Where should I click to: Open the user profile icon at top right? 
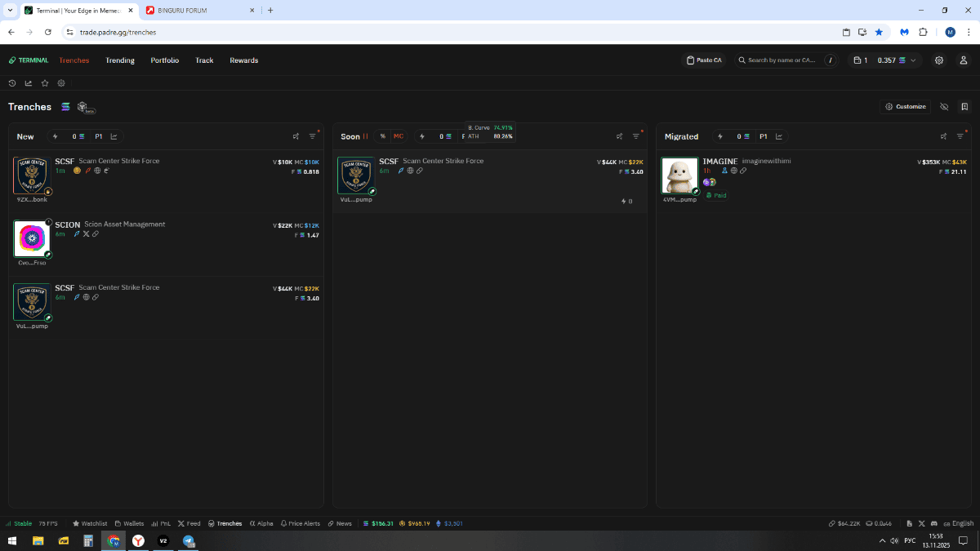(964, 60)
